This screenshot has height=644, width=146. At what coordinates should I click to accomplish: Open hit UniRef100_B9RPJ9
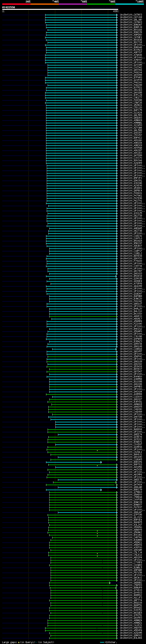[131, 27]
